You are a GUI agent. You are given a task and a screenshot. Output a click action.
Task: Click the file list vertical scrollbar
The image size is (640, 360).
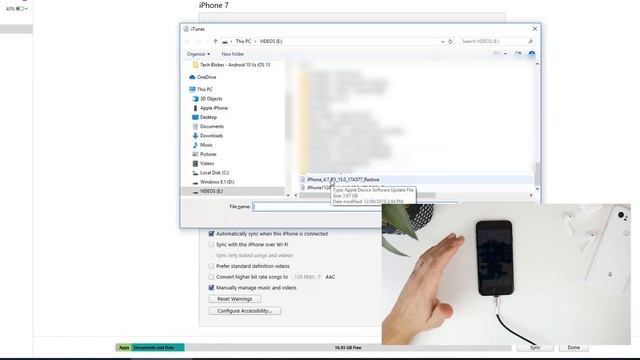537,173
